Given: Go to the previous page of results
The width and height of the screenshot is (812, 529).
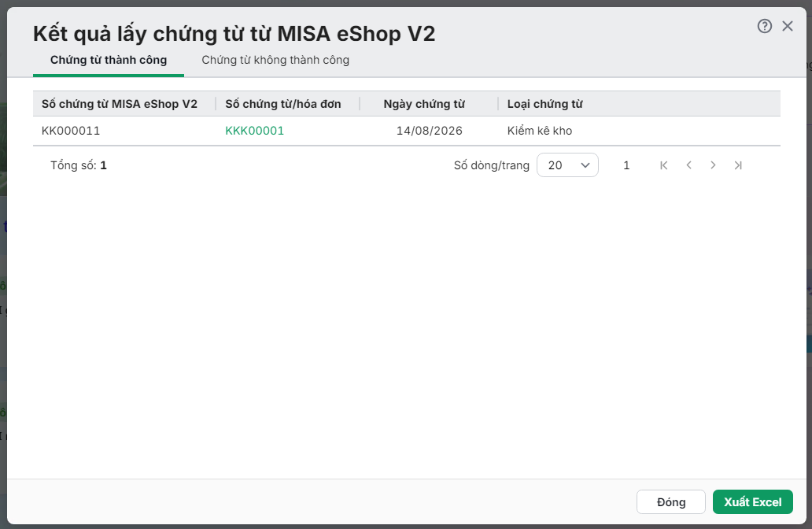Looking at the screenshot, I should coord(688,165).
